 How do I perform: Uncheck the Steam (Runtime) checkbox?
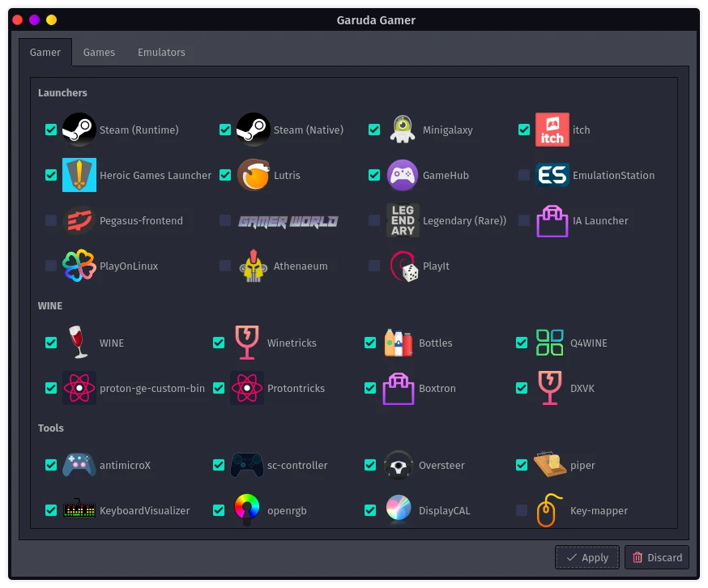pos(51,130)
